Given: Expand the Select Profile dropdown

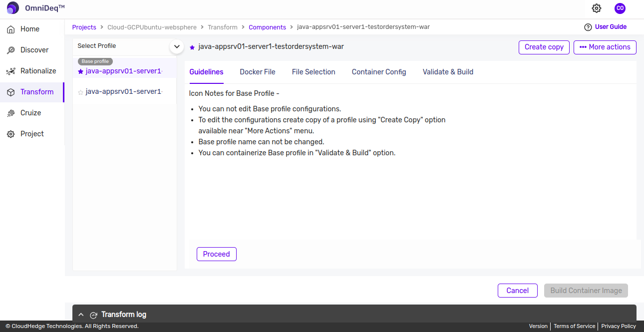Looking at the screenshot, I should click(176, 46).
